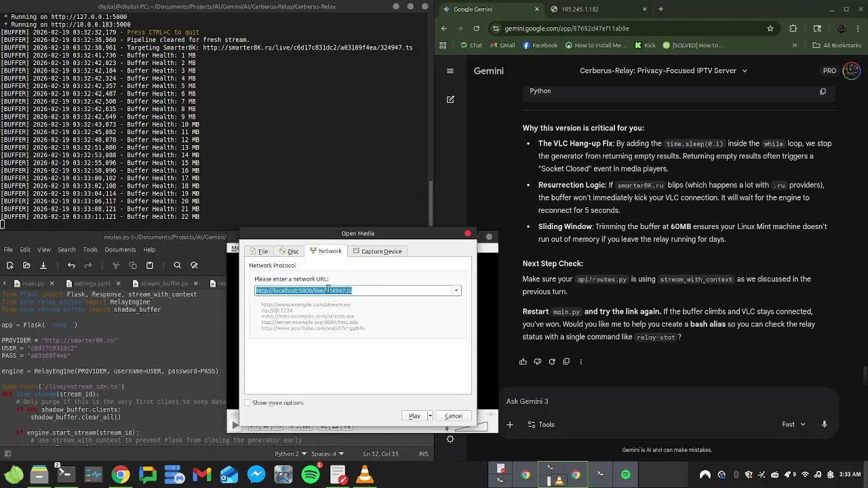Switch to the settings.yaml editor tab
Image resolution: width=868 pixels, height=488 pixels.
pos(93,283)
